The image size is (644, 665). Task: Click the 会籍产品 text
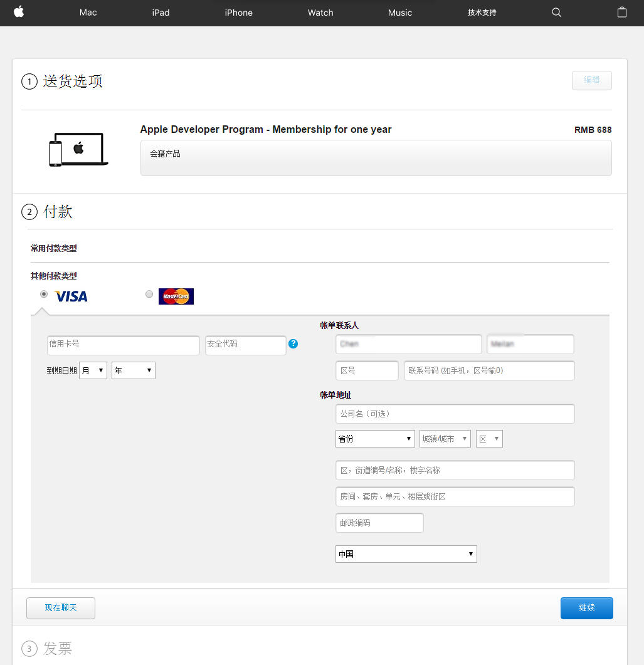pyautogui.click(x=165, y=154)
